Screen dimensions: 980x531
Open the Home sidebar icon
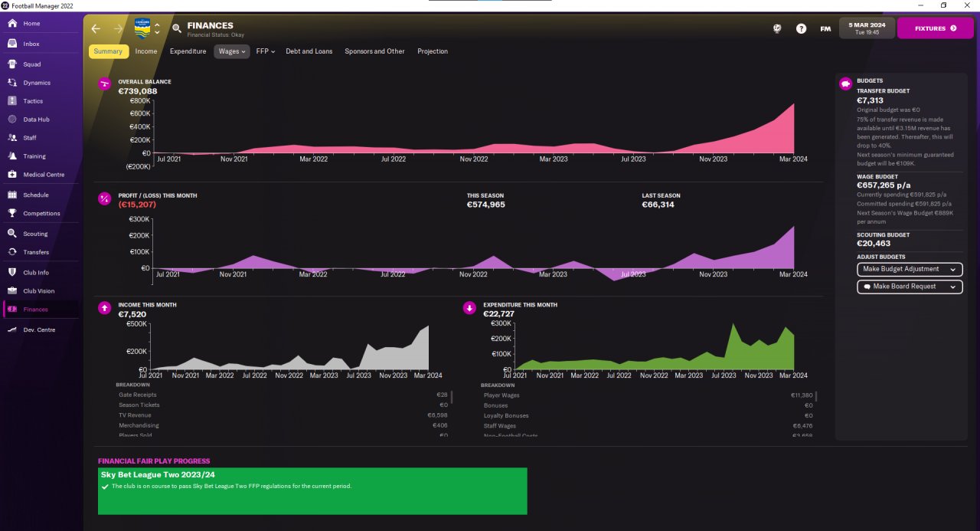pyautogui.click(x=12, y=24)
